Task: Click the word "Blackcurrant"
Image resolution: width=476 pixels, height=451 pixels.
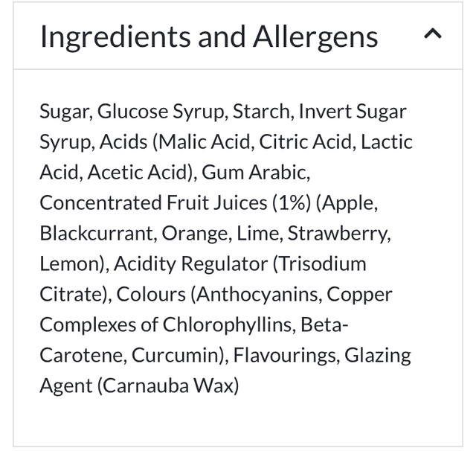Action: [96, 234]
